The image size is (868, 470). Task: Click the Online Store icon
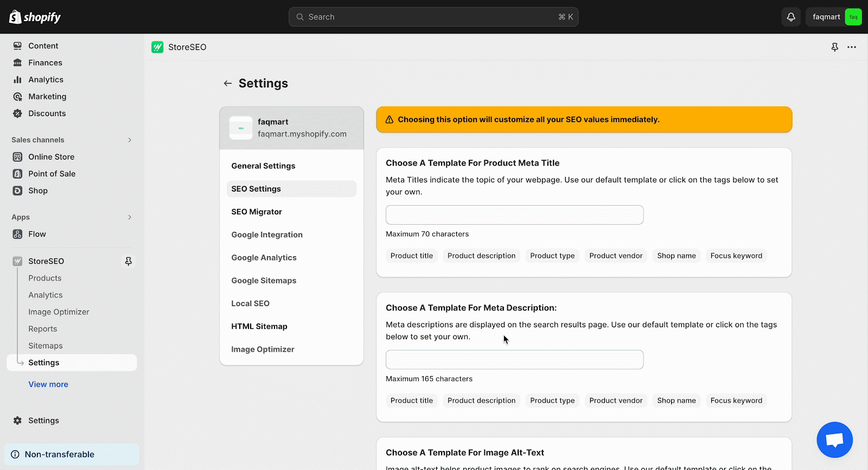[17, 157]
